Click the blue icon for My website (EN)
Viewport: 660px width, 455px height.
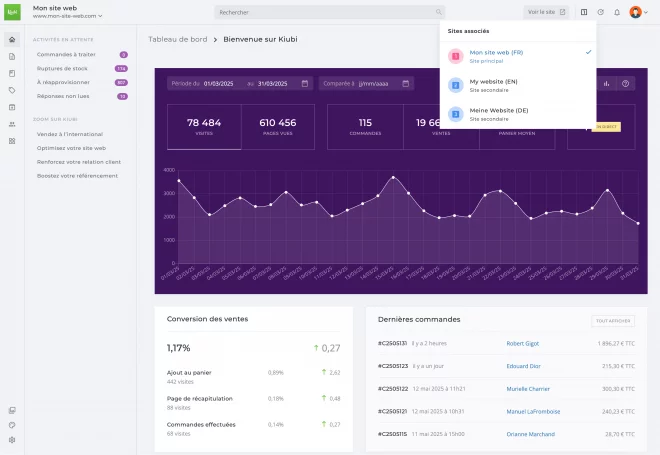pos(455,85)
